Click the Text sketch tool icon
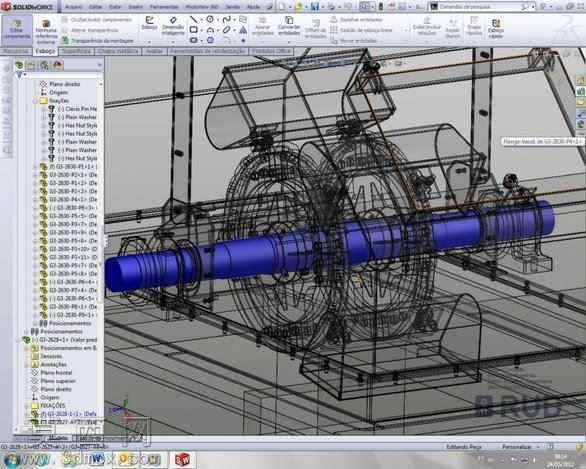 click(243, 30)
